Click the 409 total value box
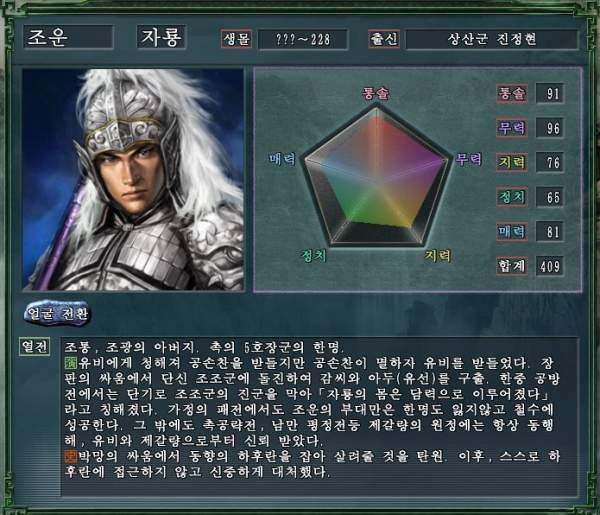This screenshot has height=515, width=600. [549, 266]
